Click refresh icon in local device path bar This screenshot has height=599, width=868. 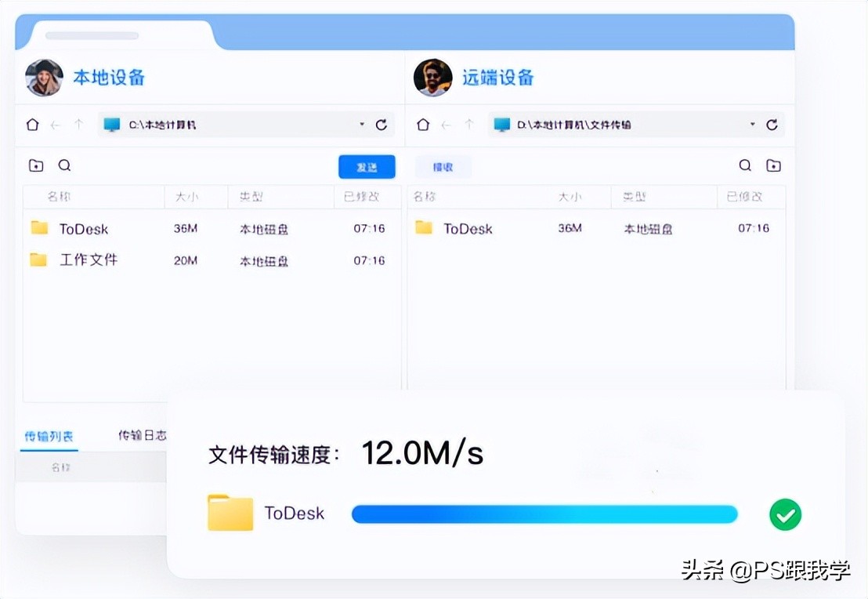point(382,125)
